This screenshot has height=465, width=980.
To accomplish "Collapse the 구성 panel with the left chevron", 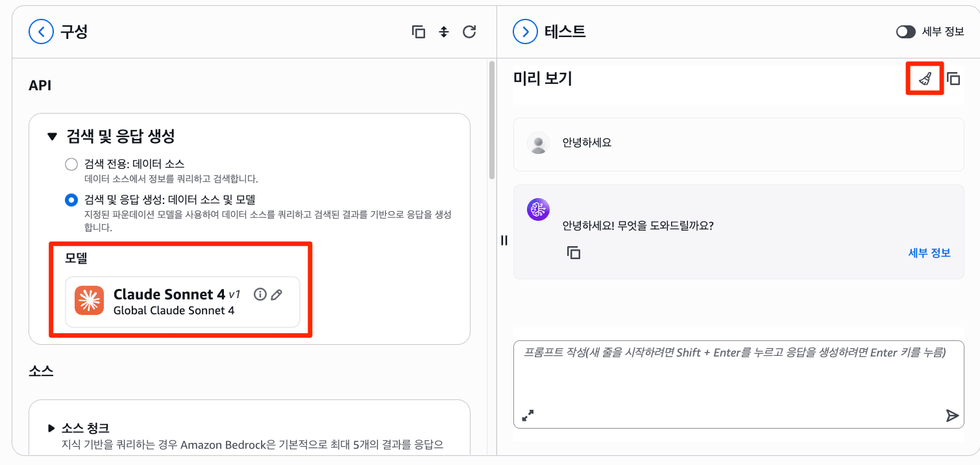I will click(41, 31).
